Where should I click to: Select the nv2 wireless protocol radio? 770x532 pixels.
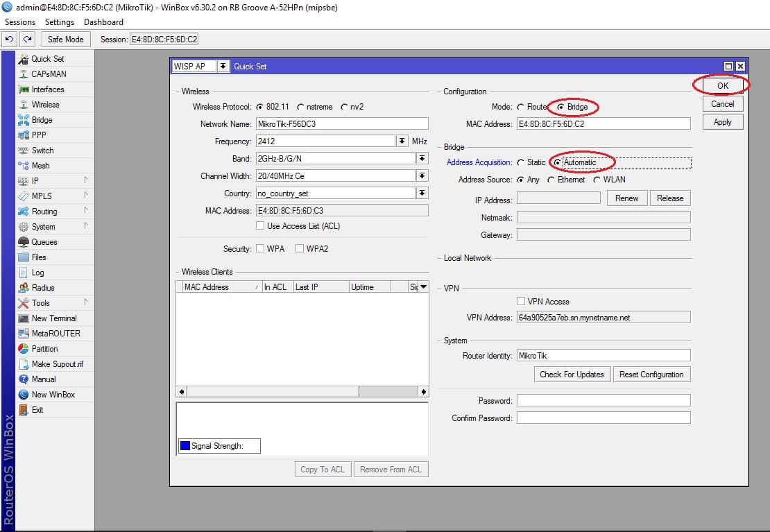tap(344, 107)
